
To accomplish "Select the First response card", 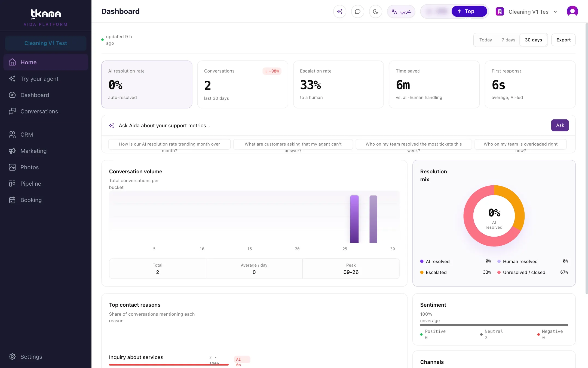I will coord(530,85).
